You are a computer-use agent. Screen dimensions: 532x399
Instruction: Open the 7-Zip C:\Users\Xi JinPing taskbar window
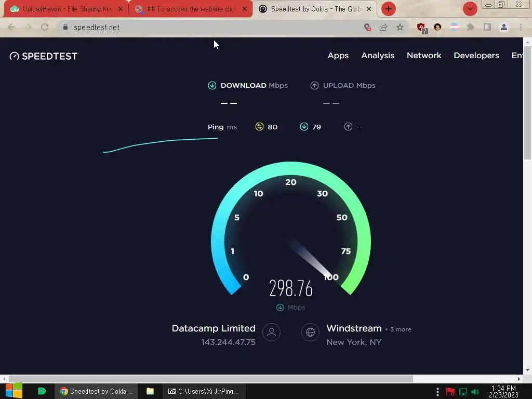click(204, 391)
